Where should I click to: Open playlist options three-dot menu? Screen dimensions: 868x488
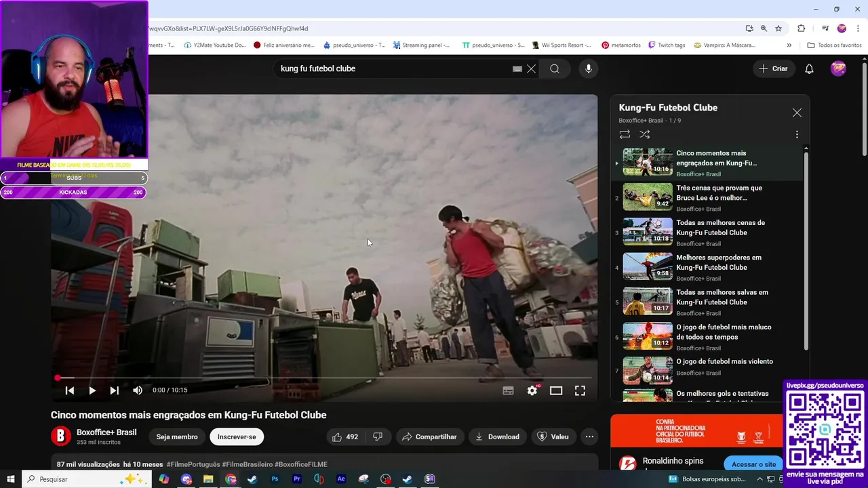coord(797,134)
